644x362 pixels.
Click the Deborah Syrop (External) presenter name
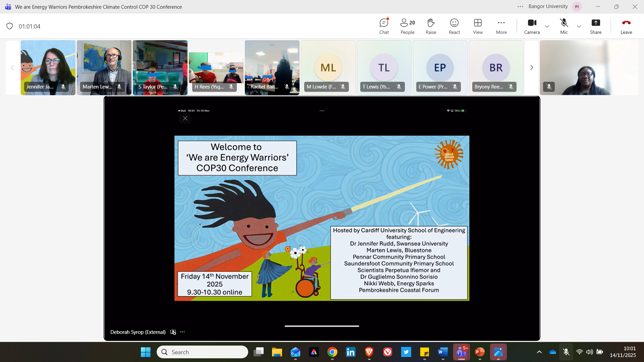(x=138, y=332)
